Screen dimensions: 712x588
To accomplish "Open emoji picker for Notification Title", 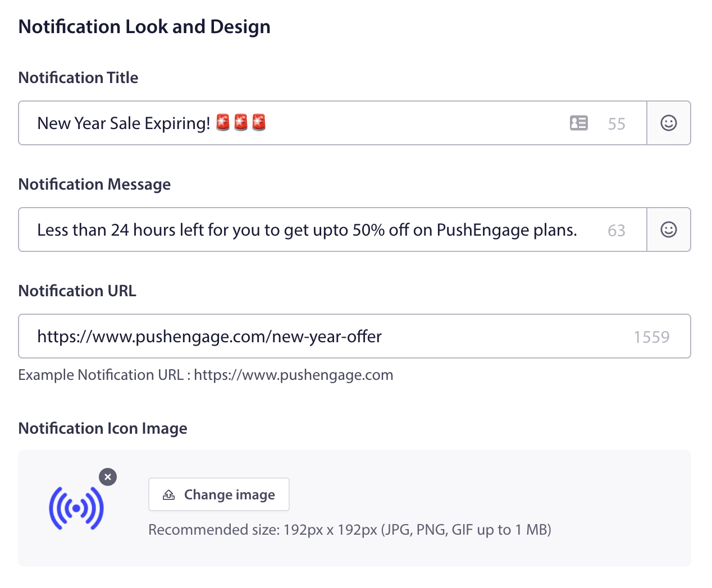I will tap(668, 123).
